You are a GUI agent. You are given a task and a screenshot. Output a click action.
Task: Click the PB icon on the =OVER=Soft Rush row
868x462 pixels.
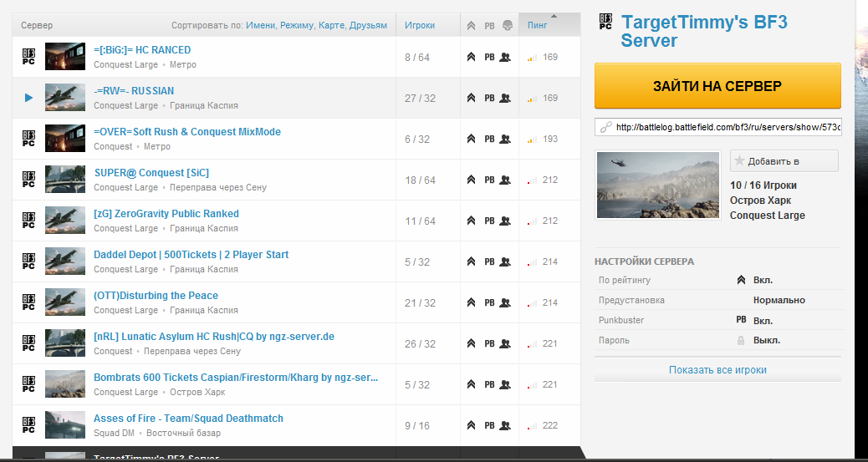click(489, 139)
